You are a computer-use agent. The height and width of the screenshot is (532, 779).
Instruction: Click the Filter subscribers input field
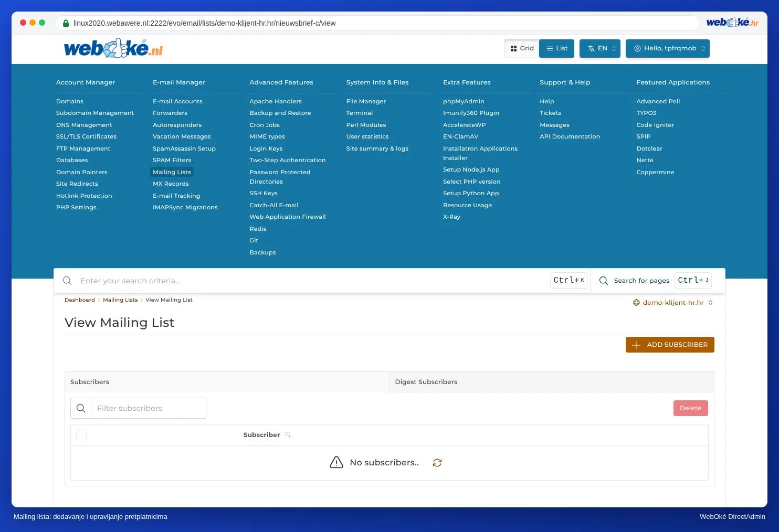149,408
